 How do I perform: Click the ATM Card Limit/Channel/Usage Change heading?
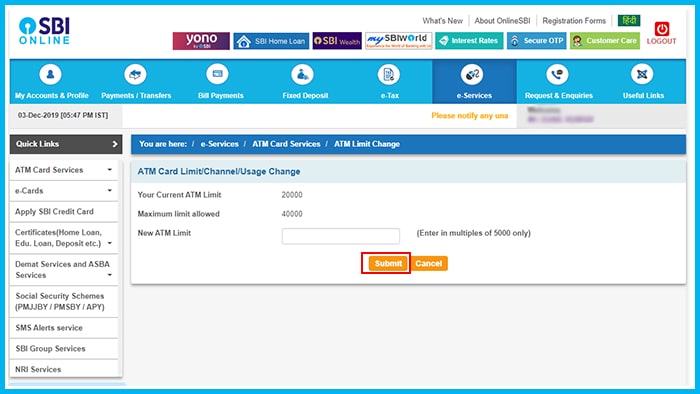(x=219, y=171)
